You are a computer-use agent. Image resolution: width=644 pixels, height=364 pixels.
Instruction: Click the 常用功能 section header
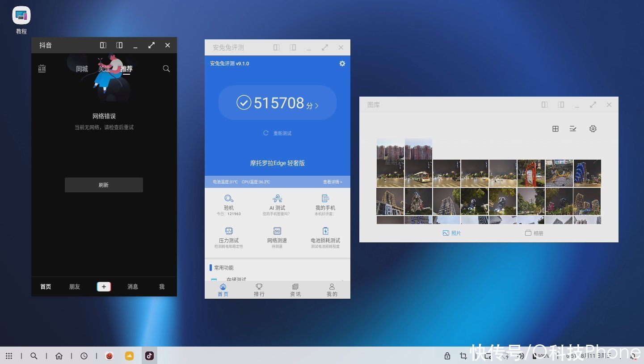pyautogui.click(x=224, y=268)
